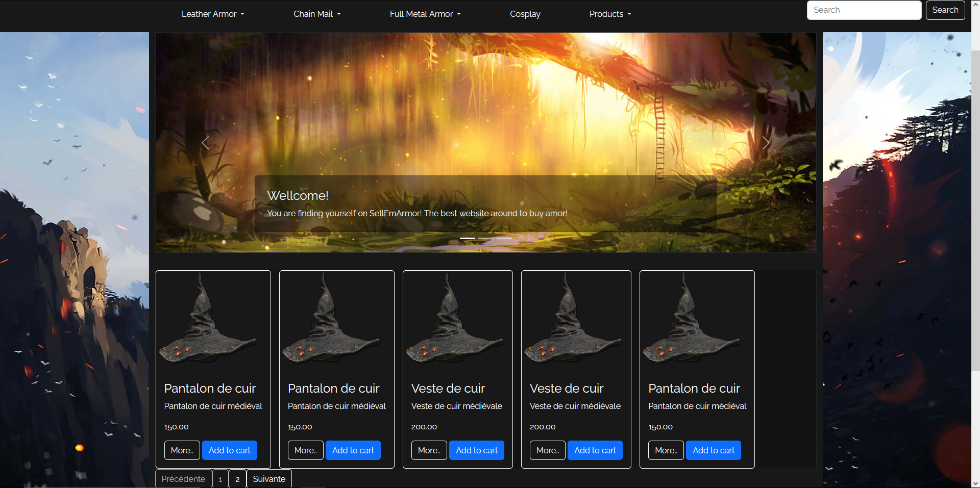980x488 pixels.
Task: Open the Full Metal Armor dropdown
Action: pyautogui.click(x=425, y=14)
